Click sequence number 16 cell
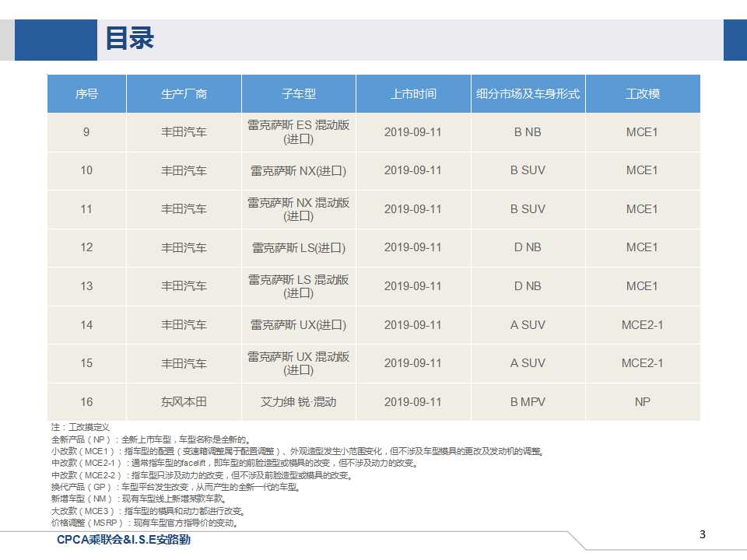This screenshot has height=560, width=747. pos(86,402)
